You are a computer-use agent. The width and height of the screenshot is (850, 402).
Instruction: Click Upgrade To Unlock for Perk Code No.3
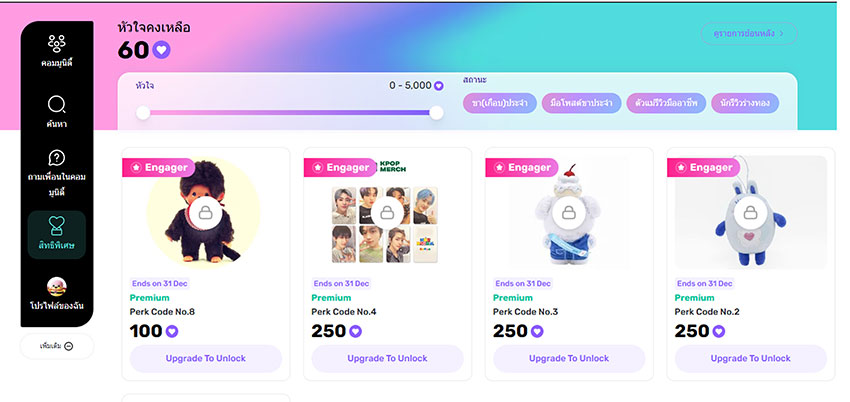568,358
